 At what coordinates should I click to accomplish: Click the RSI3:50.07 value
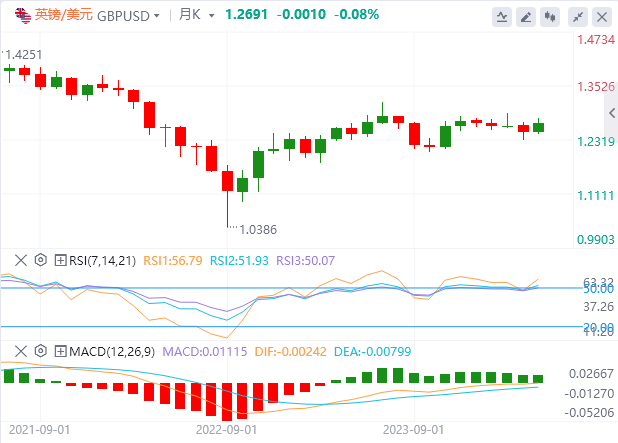point(305,261)
